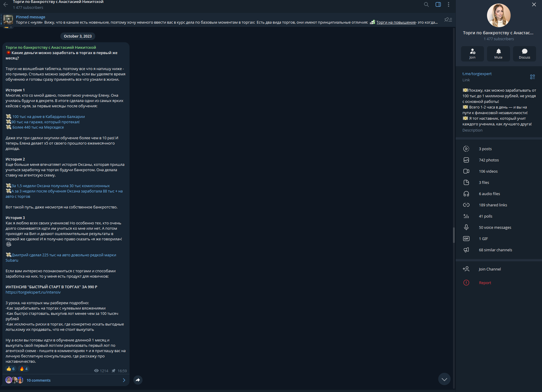542x392 pixels.
Task: Open the torgiekspert.ru/intensiv link
Action: pos(33,292)
